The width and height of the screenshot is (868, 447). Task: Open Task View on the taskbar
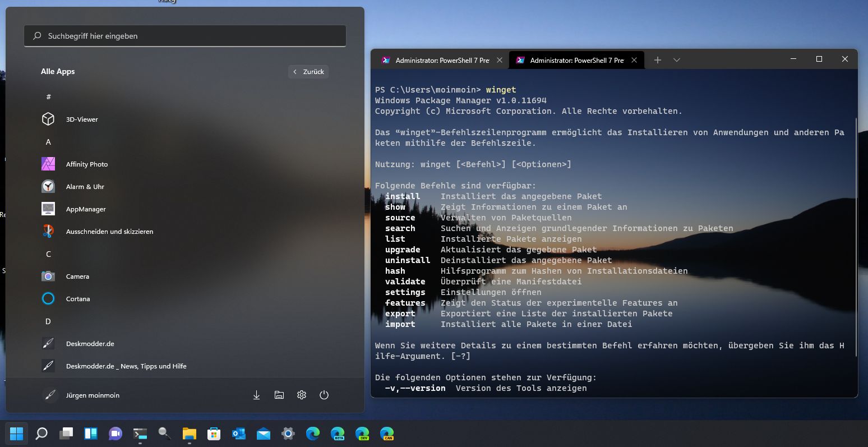coord(66,434)
